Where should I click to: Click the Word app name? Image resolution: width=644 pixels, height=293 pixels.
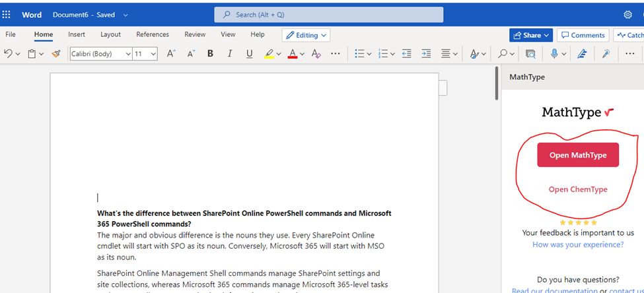pos(32,15)
